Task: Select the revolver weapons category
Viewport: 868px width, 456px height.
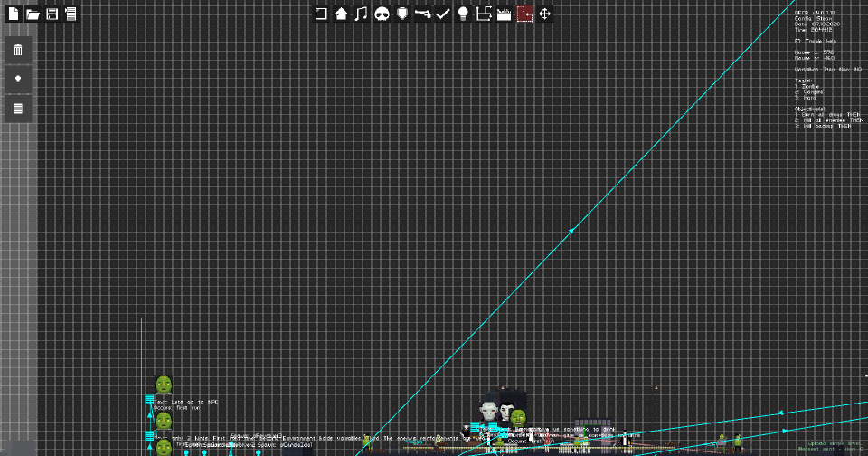Action: coord(422,14)
